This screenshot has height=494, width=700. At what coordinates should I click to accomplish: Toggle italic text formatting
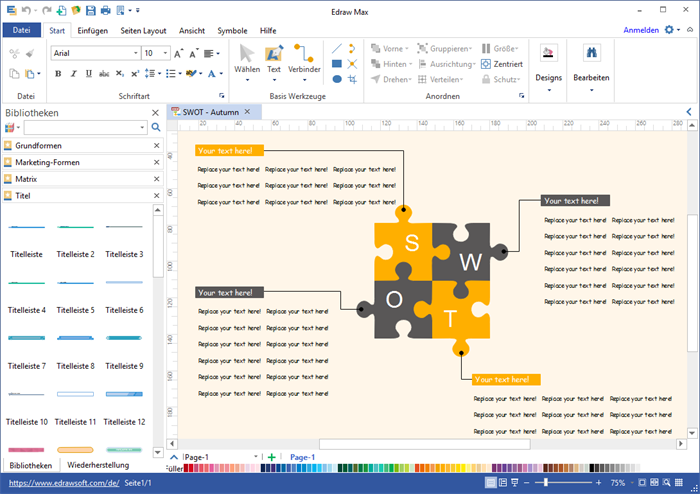tap(73, 73)
